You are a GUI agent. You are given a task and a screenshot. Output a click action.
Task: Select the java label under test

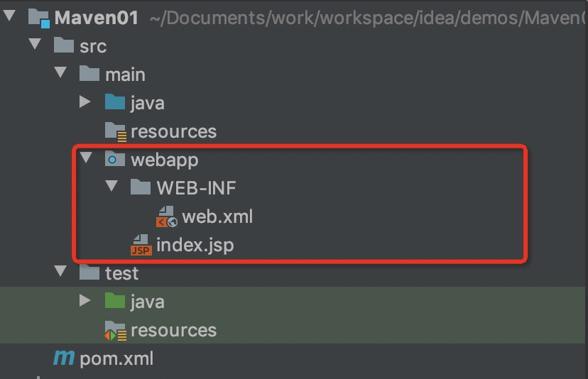(x=148, y=302)
